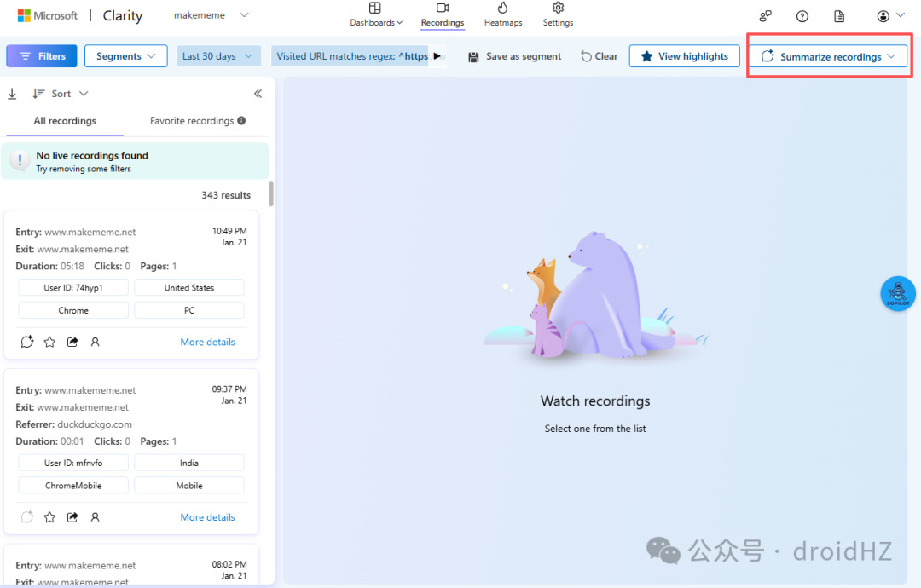Open More details for the first recording
921x588 pixels.
(x=207, y=342)
